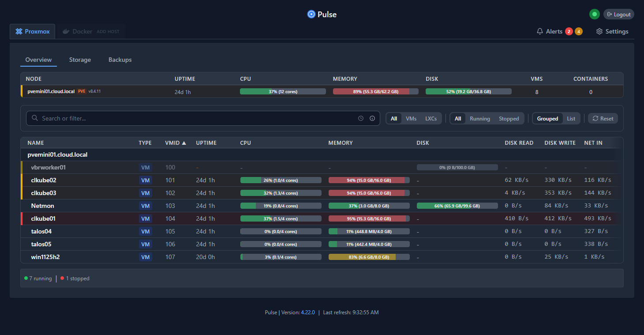Screen dimensions: 644x335
Task: Click the search info help icon
Action: [x=372, y=118]
